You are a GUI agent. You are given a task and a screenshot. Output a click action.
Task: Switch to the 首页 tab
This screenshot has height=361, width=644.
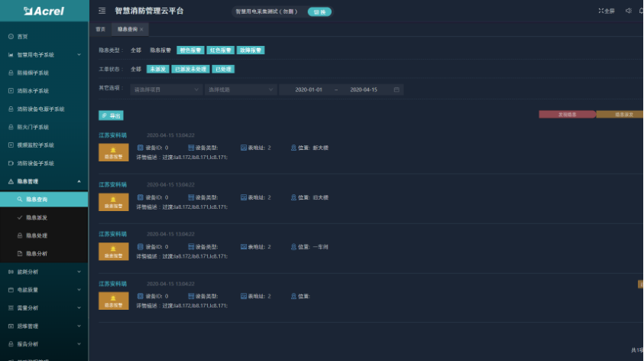pyautogui.click(x=101, y=29)
